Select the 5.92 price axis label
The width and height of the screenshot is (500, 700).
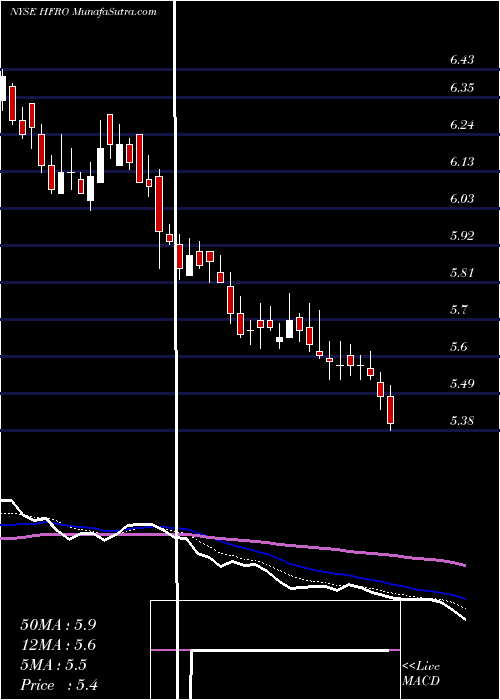462,236
